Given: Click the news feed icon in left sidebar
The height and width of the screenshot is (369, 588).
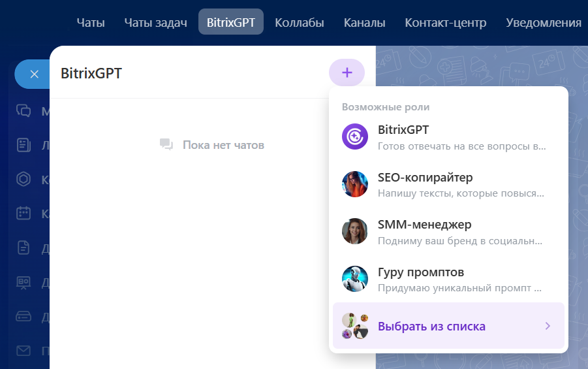Looking at the screenshot, I should point(24,145).
